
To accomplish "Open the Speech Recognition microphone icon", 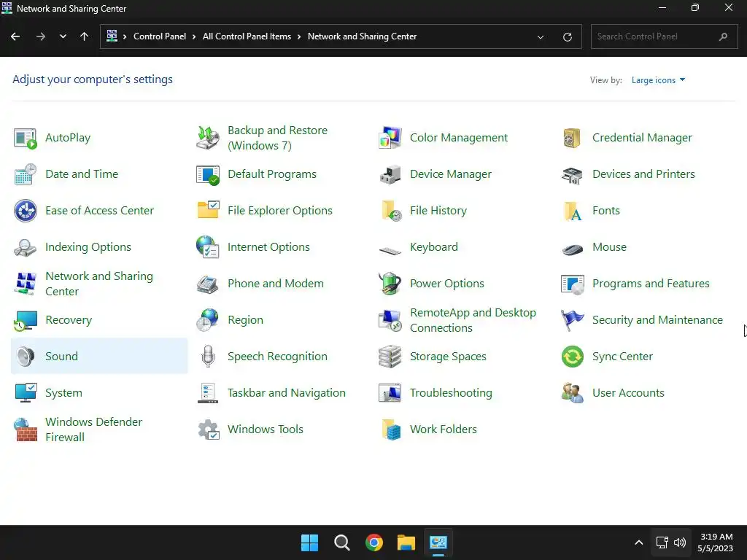I will 208,357.
